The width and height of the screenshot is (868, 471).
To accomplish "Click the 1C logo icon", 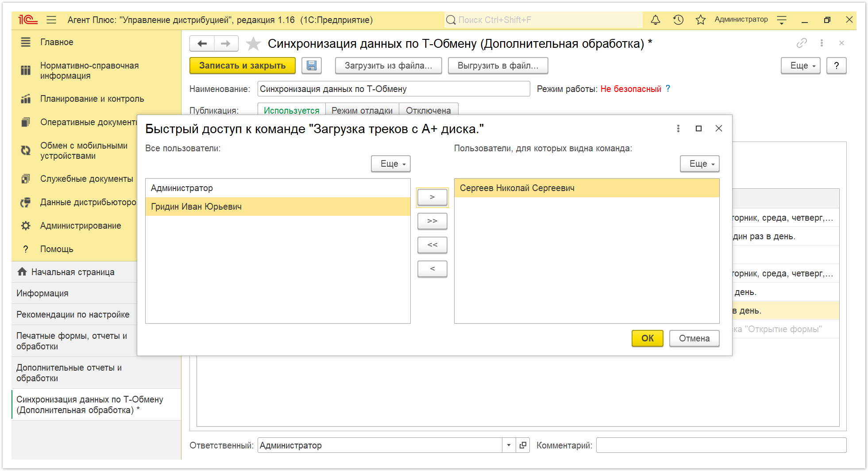I will point(28,20).
